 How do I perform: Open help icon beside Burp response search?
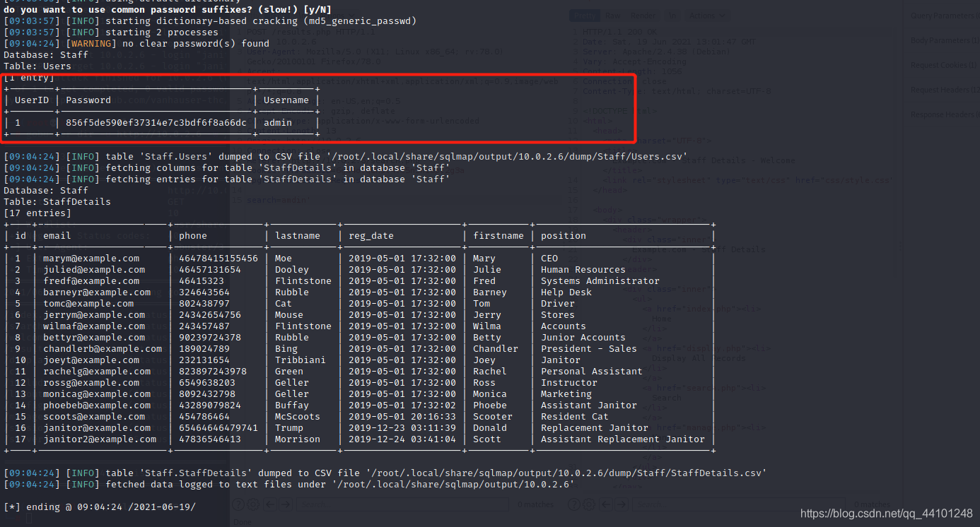click(574, 504)
